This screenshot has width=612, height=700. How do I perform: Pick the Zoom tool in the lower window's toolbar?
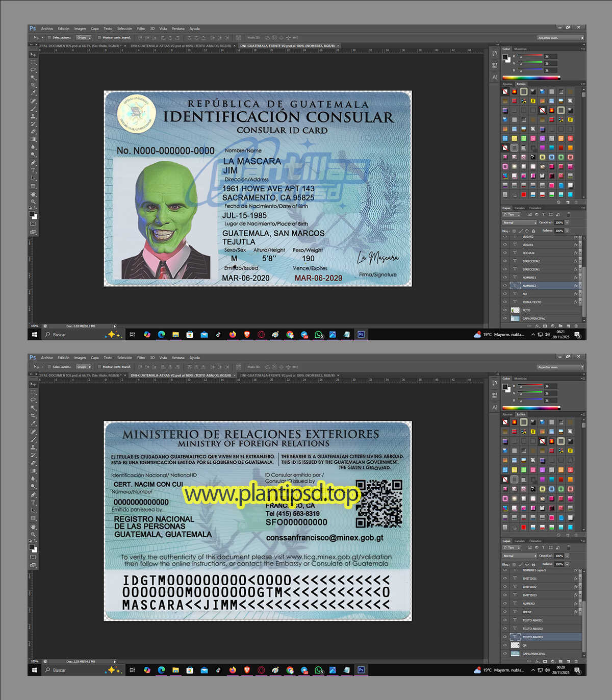point(33,534)
